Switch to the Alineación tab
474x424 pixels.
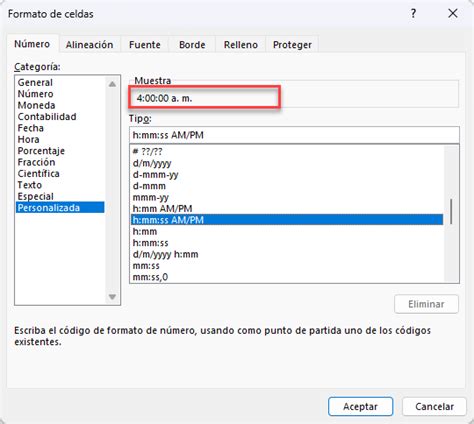89,45
